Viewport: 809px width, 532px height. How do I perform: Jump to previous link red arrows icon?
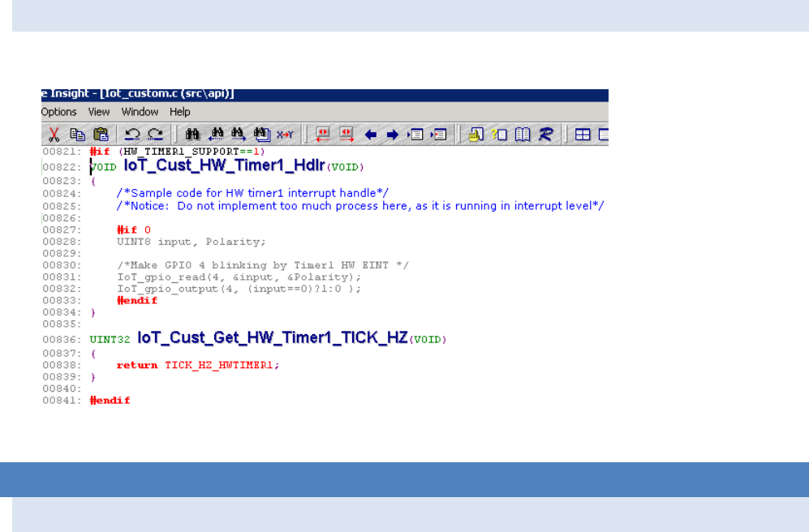click(323, 135)
